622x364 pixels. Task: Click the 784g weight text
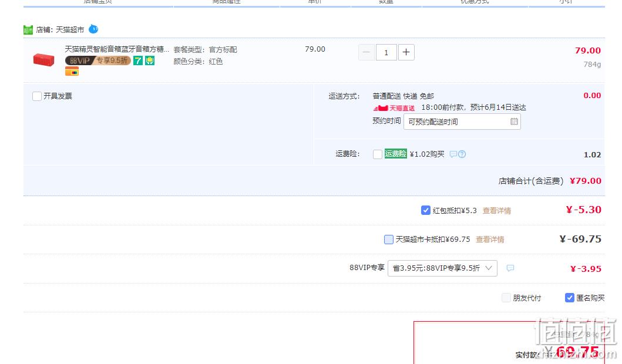pos(592,64)
